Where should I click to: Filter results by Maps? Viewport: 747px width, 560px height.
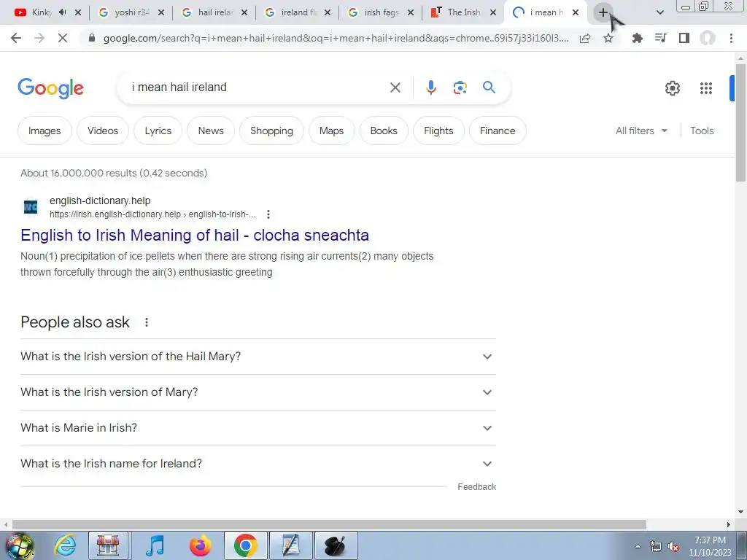332,131
